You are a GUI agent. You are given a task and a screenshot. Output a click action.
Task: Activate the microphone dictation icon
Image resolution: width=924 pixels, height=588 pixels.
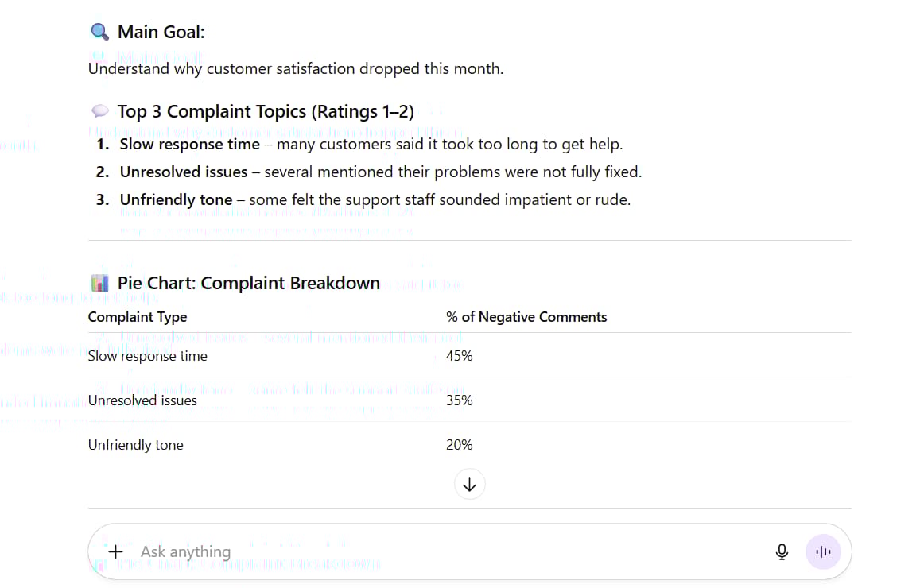782,551
